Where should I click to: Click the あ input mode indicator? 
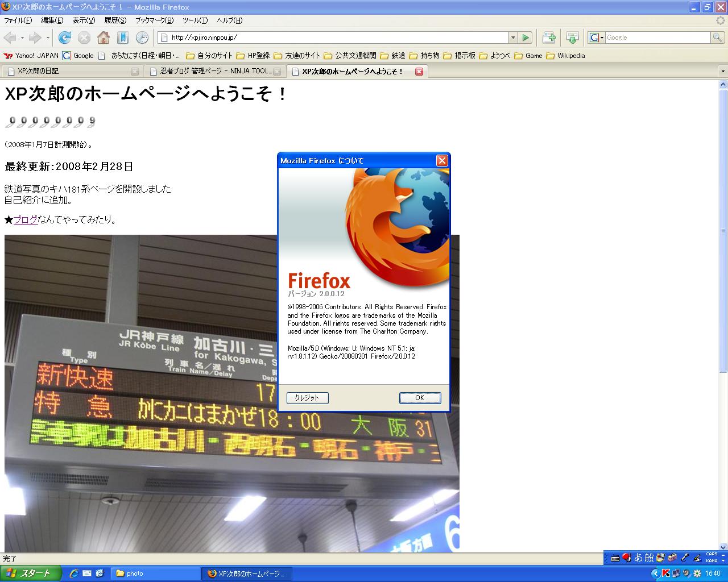pos(638,558)
